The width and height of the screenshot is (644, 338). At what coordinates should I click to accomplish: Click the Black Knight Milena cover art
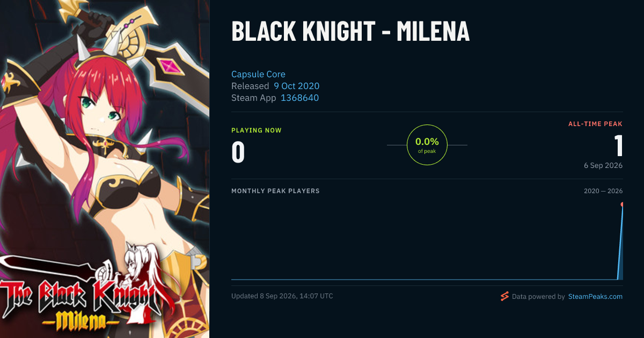tap(105, 169)
